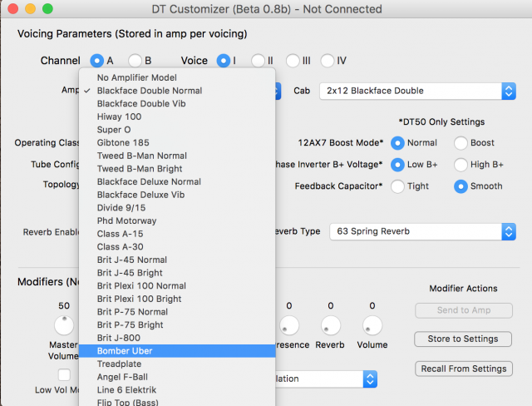
Task: Select Channel A radio button
Action: pos(97,61)
